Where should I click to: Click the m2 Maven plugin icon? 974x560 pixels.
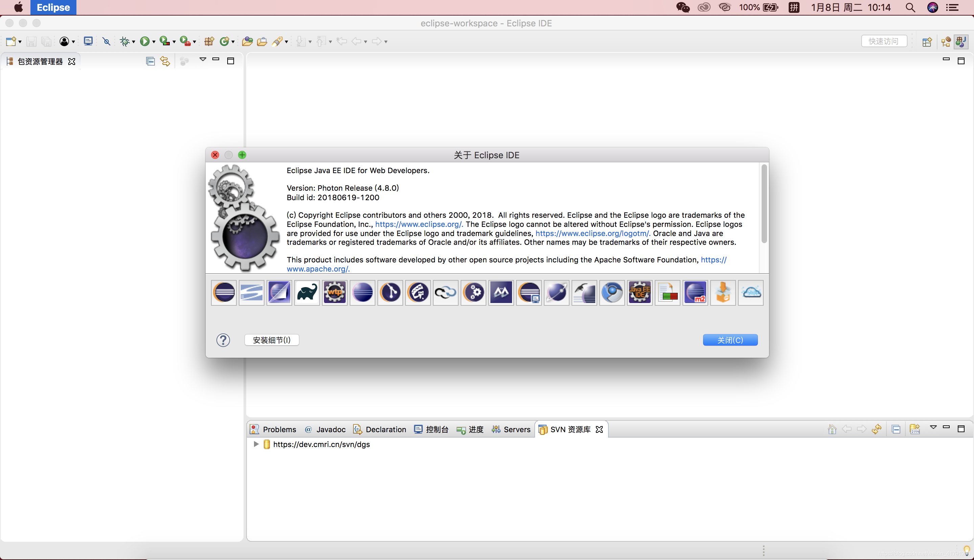[695, 293]
